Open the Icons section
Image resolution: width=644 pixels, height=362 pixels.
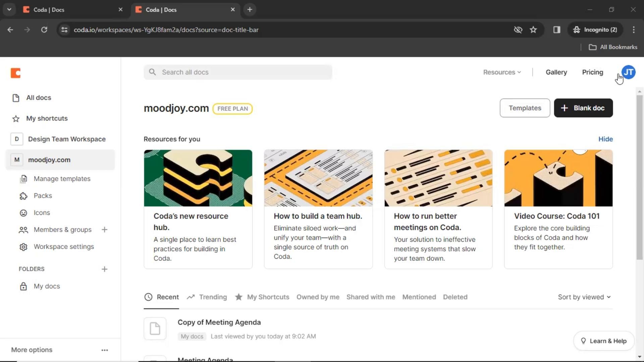[42, 213]
